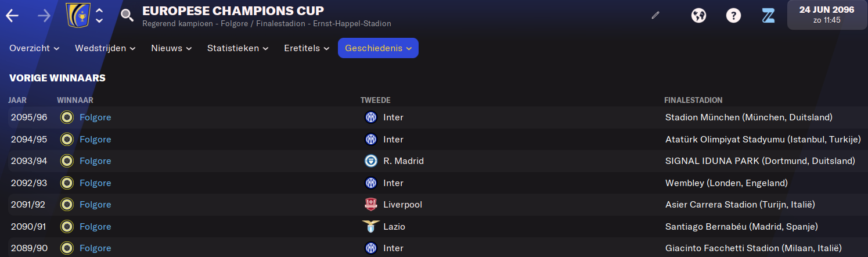
Task: Click the 24 JUN 2096 date button
Action: pos(827,15)
